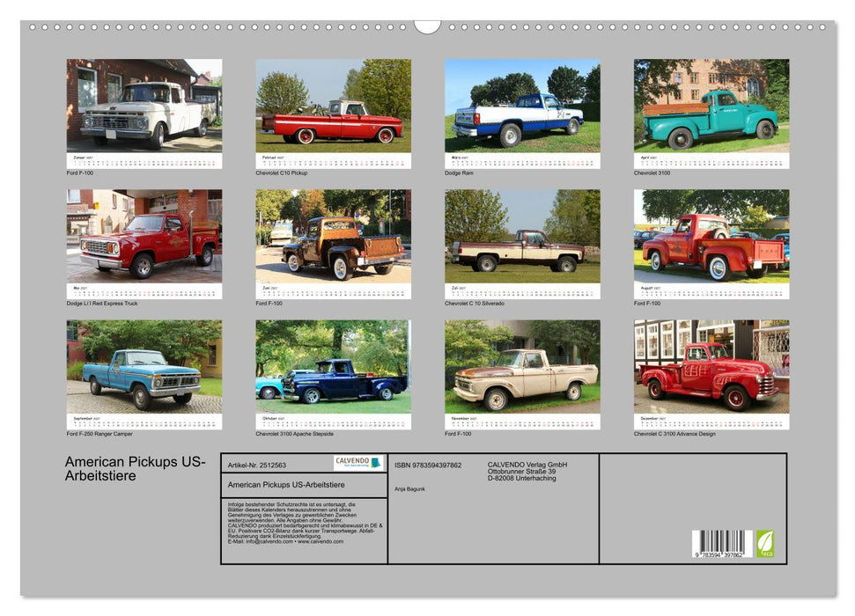Click the empty box right of publisher info
The width and height of the screenshot is (855, 616).
[x=692, y=508]
